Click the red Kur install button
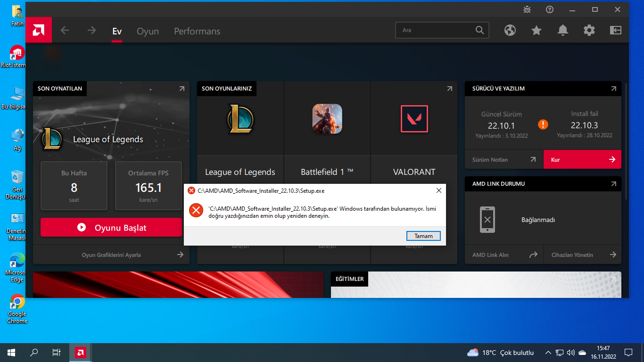This screenshot has height=362, width=644. [582, 160]
